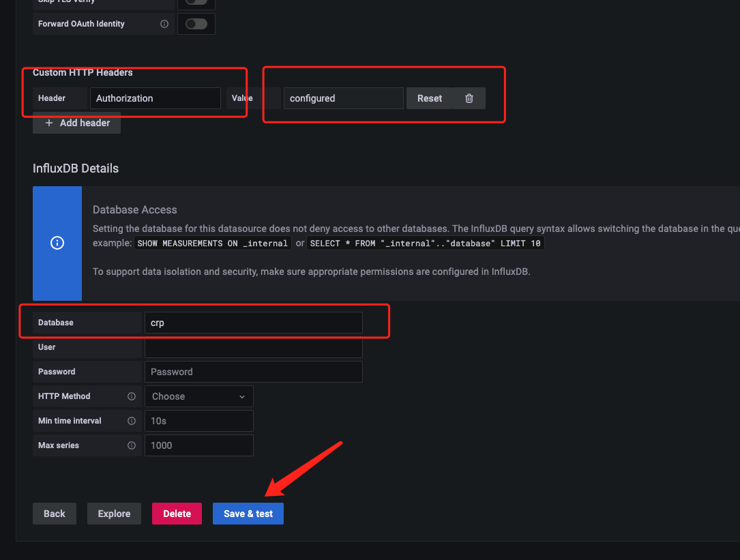Click the Database Access banner title
Viewport: 740px width, 560px height.
(134, 209)
